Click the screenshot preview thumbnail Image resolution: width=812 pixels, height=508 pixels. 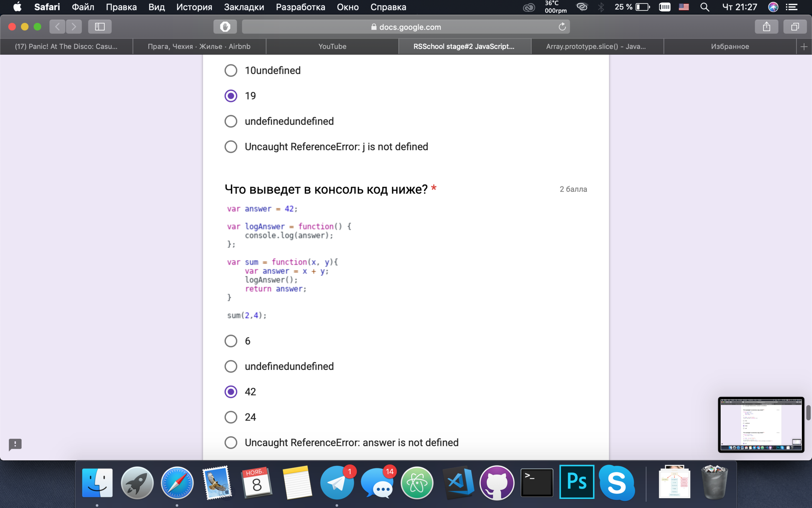pos(761,424)
